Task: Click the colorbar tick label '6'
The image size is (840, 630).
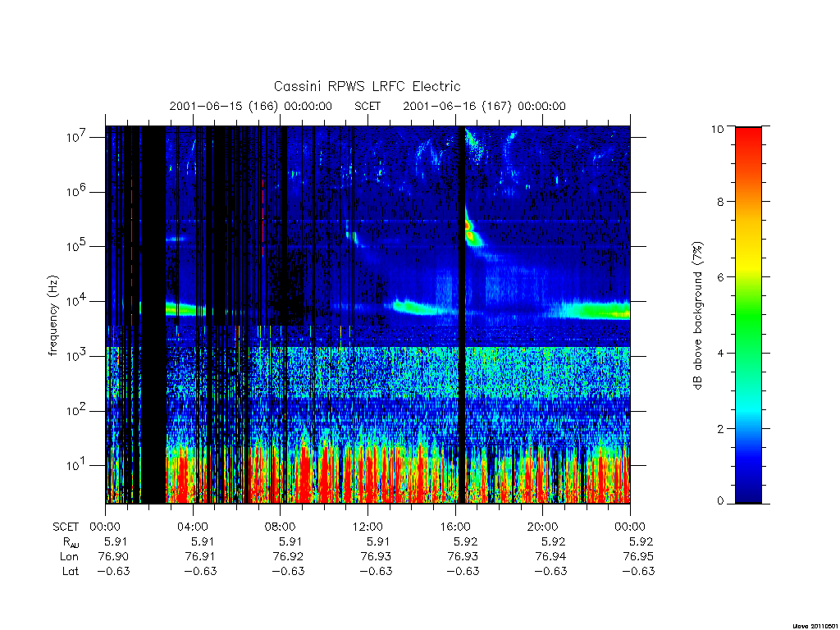Action: click(x=720, y=277)
